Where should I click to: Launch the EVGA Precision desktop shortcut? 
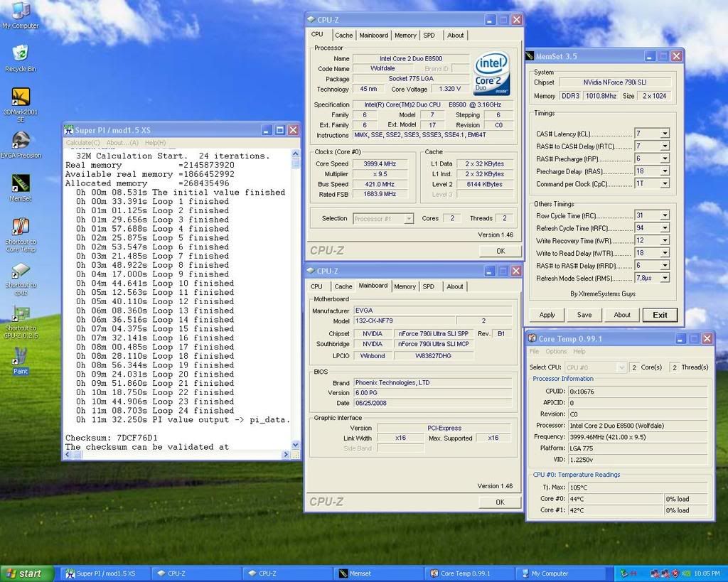[21, 145]
